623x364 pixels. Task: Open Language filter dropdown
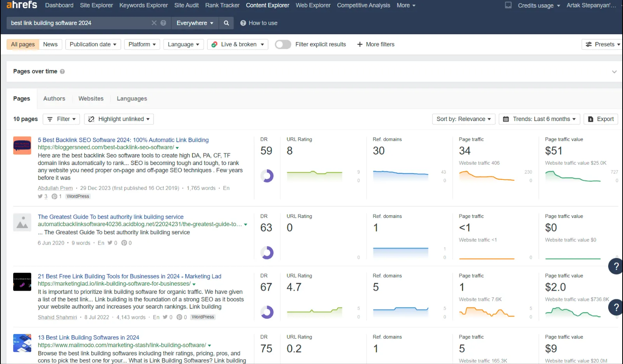(x=183, y=44)
